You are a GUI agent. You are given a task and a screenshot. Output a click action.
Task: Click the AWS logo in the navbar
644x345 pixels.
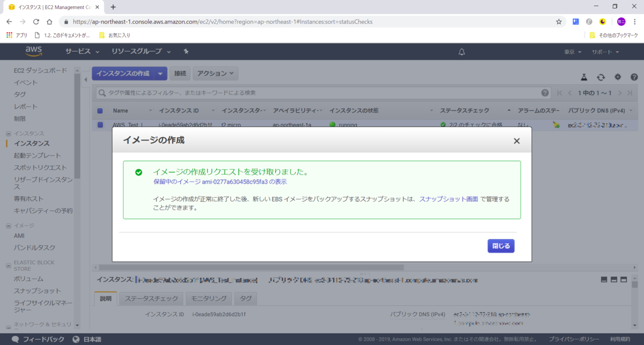[x=33, y=52]
